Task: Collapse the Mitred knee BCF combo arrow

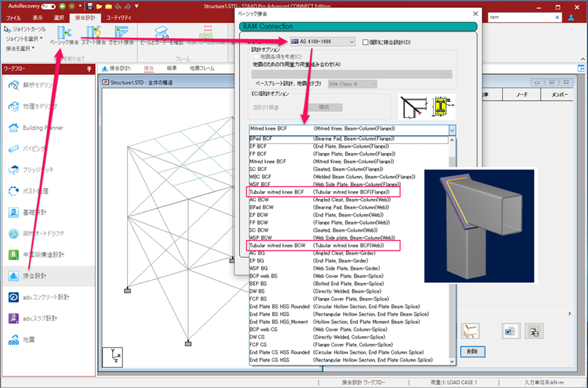Action: [452, 130]
